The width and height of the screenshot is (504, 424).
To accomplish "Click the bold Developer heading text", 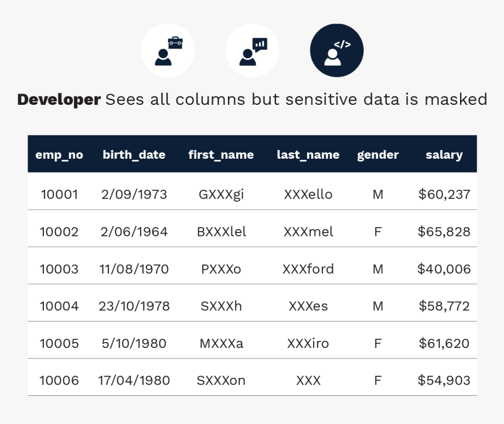I will (59, 100).
